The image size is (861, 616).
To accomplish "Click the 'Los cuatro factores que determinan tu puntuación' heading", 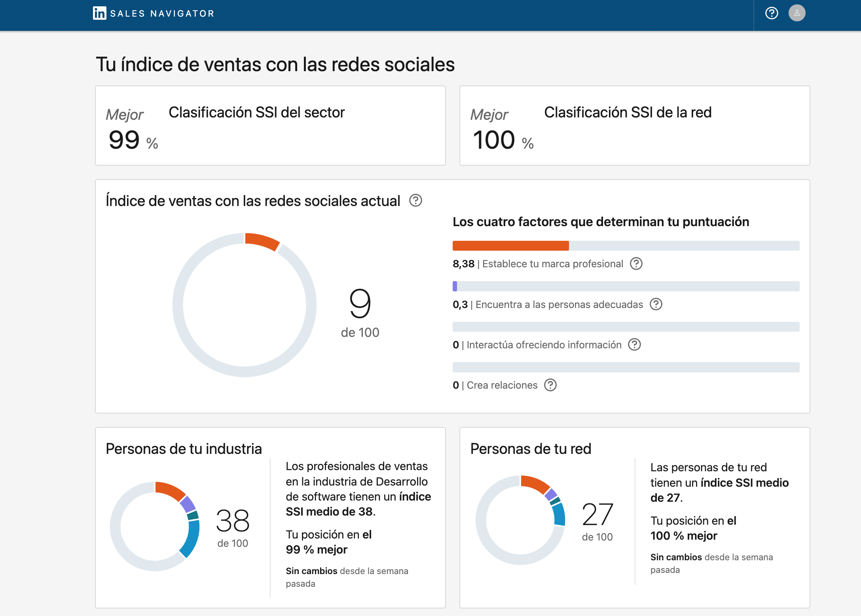I will click(x=601, y=222).
